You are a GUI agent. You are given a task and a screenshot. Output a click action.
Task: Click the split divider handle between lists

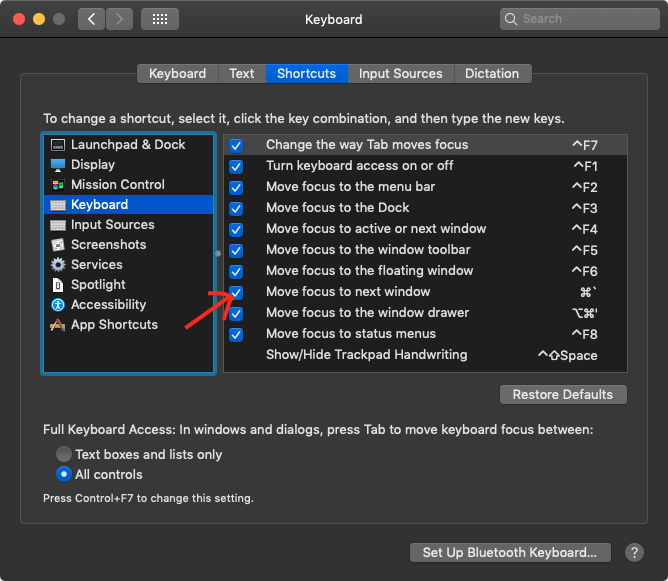click(218, 253)
